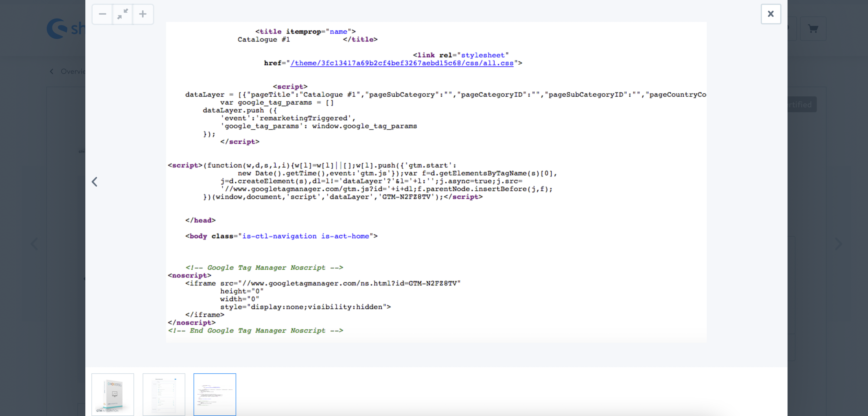The image size is (868, 416).
Task: Open the GTM Integration box thumbnail
Action: point(112,394)
